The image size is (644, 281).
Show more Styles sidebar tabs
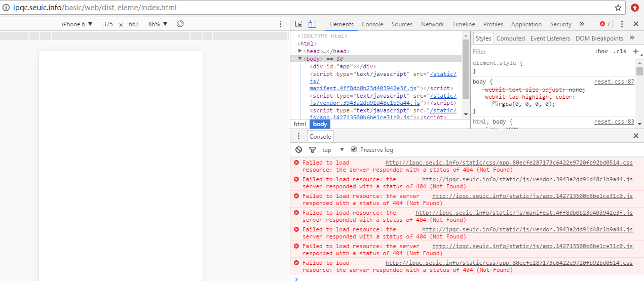tap(632, 38)
